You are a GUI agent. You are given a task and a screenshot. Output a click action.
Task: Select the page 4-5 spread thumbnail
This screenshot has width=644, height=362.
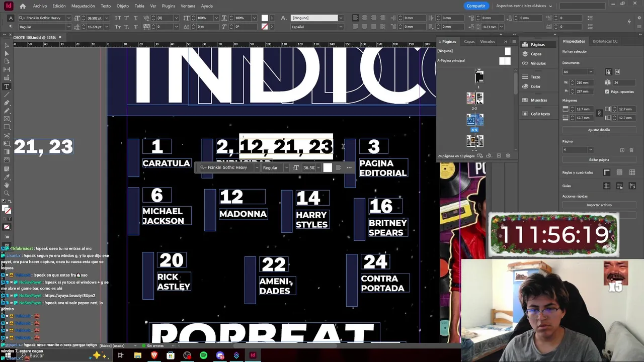coord(474,120)
